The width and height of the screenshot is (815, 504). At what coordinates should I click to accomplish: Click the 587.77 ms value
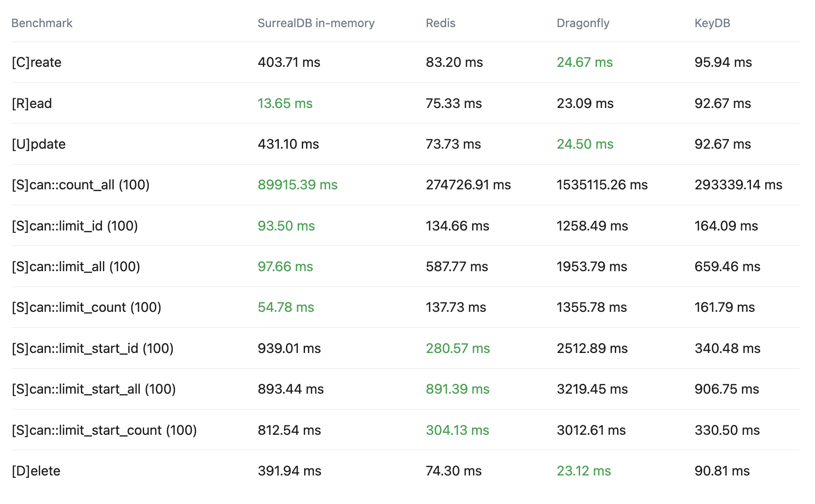(x=457, y=266)
